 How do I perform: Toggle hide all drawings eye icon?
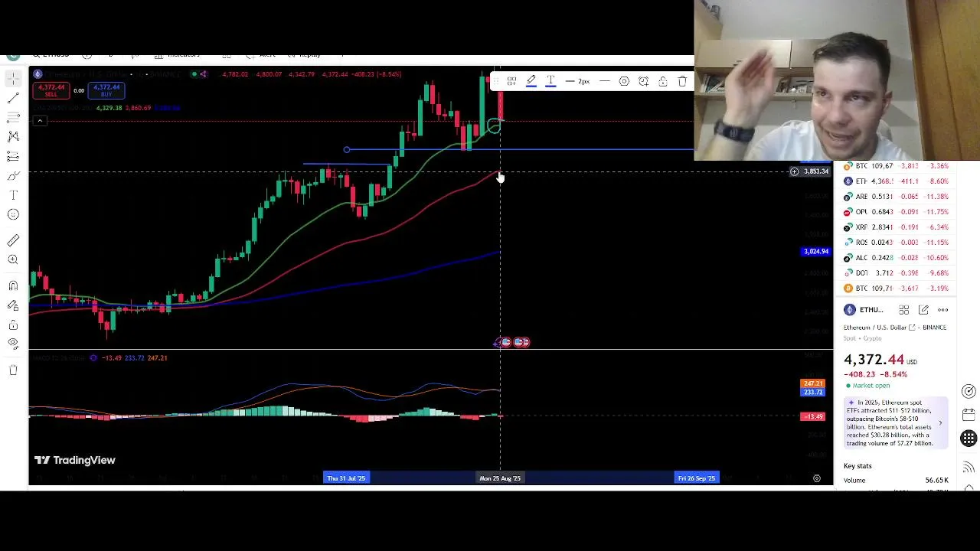(13, 344)
